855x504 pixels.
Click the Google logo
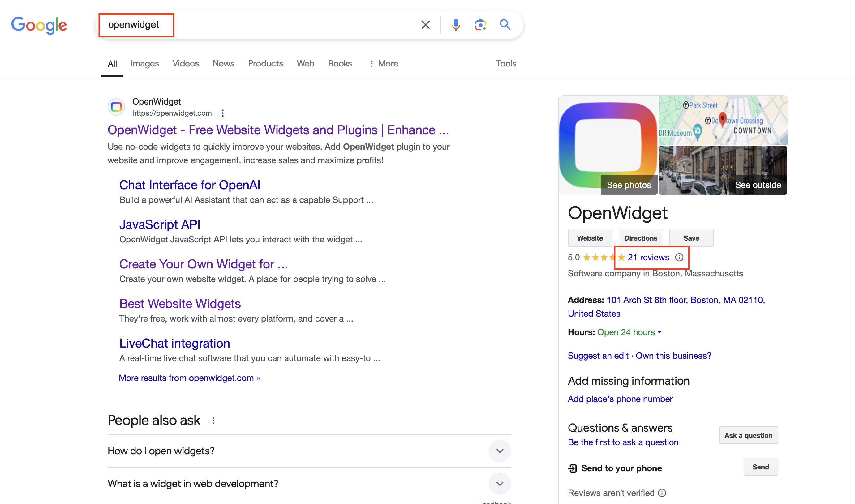tap(39, 25)
